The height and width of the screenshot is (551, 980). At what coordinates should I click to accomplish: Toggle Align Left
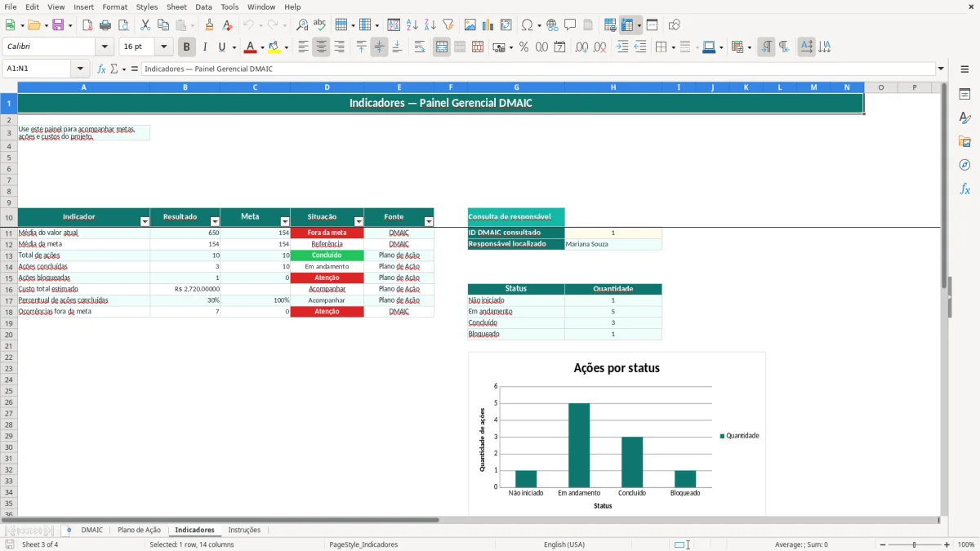click(x=303, y=47)
